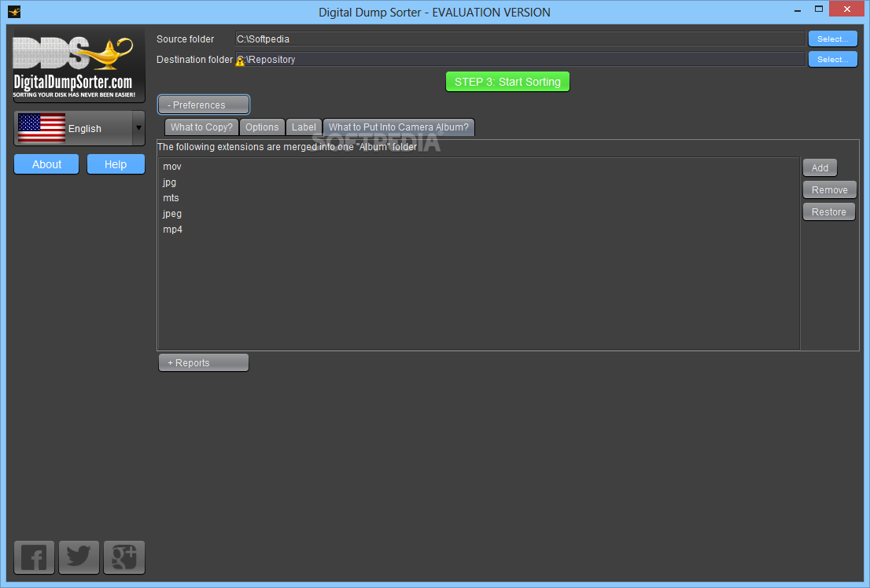Select the mp4 extension entry

coord(478,229)
